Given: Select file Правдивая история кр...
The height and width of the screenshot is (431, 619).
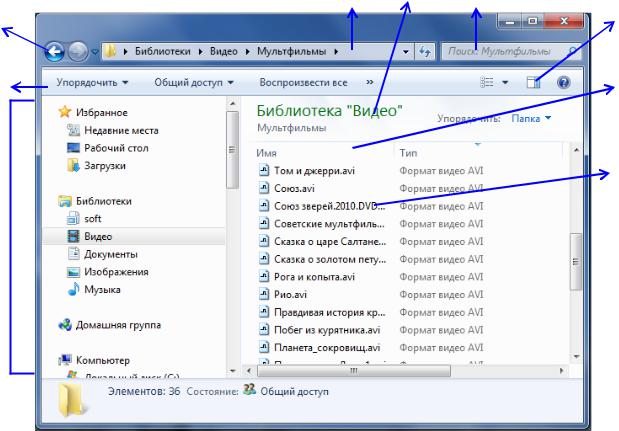Looking at the screenshot, I should tap(330, 312).
